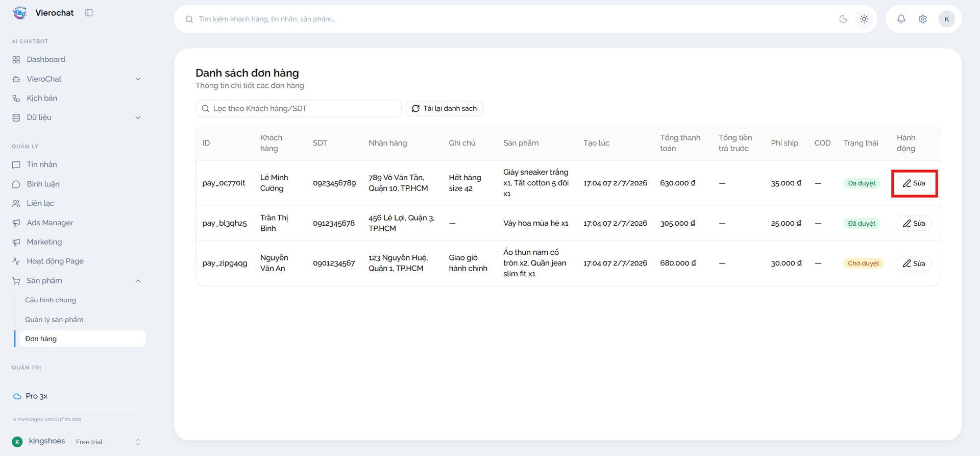980x456 pixels.
Task: Open notifications bell icon
Action: pos(901,19)
